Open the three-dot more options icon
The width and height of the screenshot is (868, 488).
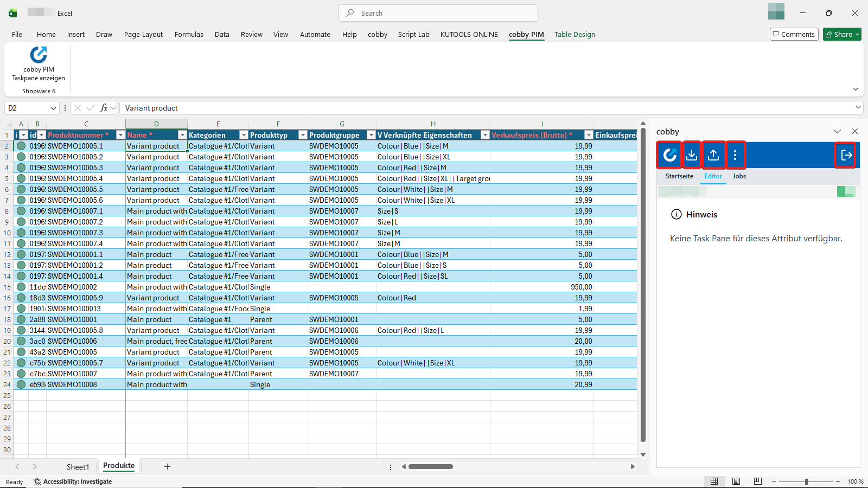(x=735, y=155)
